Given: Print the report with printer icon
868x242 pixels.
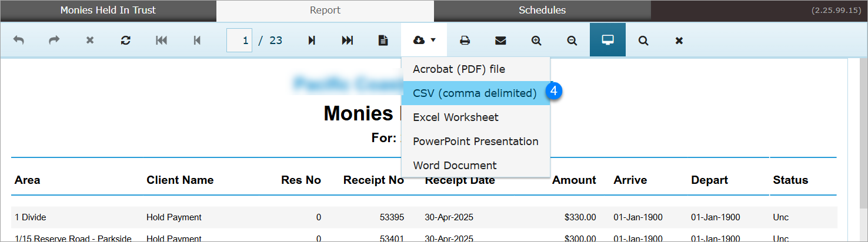Looking at the screenshot, I should [x=465, y=41].
